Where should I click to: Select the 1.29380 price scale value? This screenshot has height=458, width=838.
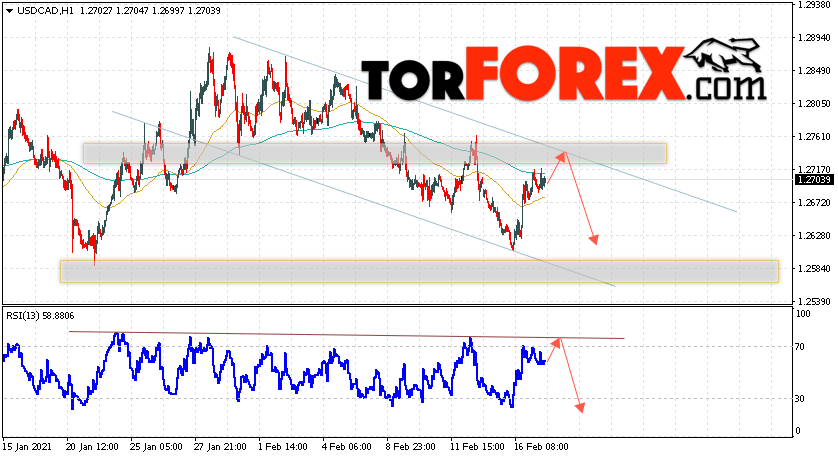pyautogui.click(x=814, y=5)
